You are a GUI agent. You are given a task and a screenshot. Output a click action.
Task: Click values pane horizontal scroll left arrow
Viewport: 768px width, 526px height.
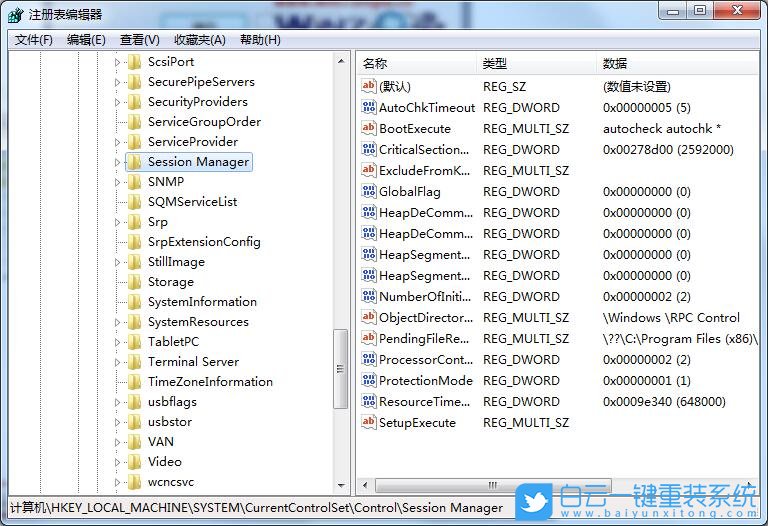click(x=365, y=485)
